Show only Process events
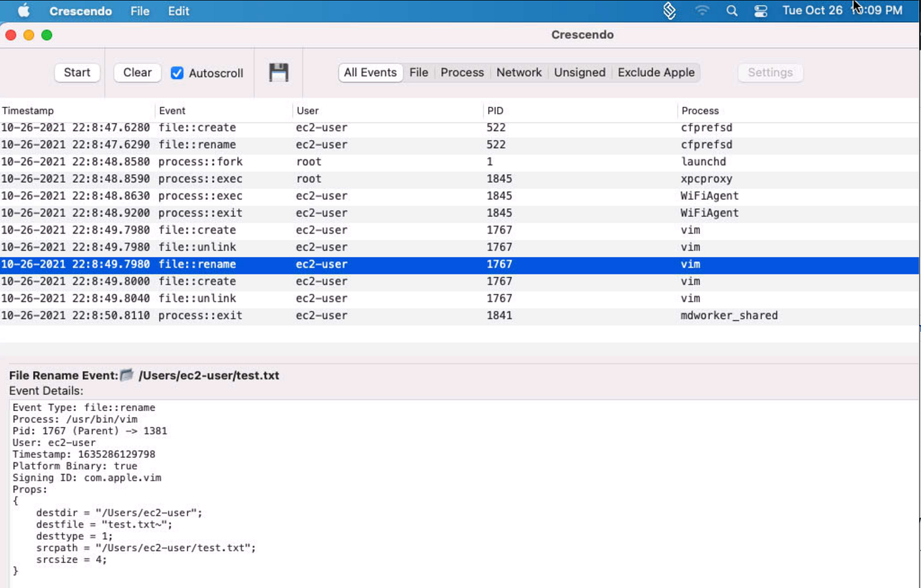This screenshot has width=921, height=588. 462,72
